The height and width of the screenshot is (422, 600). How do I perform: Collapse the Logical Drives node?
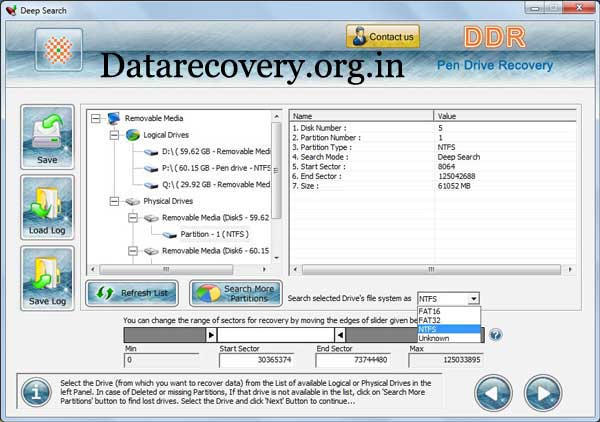pos(114,135)
